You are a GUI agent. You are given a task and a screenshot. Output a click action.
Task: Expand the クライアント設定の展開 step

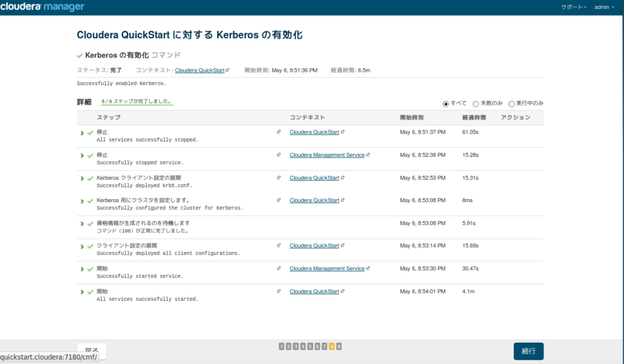pyautogui.click(x=82, y=247)
